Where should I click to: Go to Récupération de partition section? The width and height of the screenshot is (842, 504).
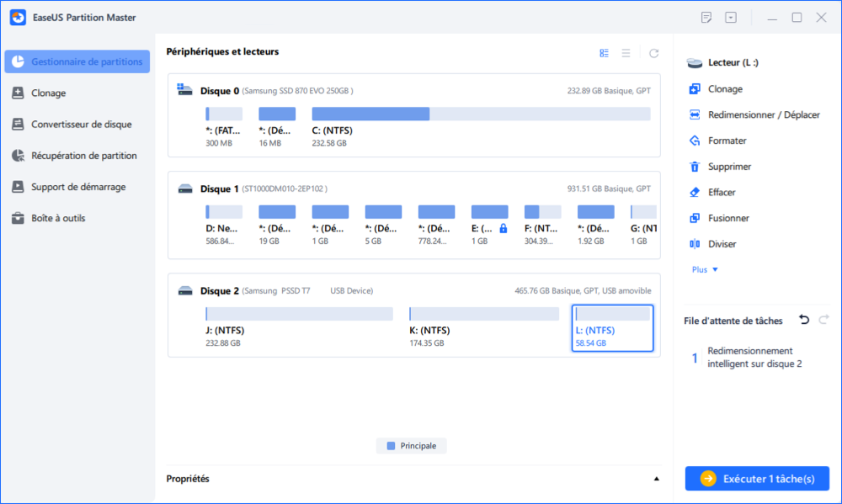[83, 156]
